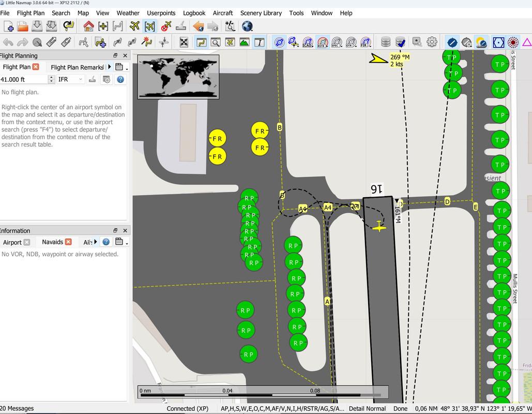Screen dimensions: 532x414
Task: Open Information panel help question icon
Action: click(x=106, y=242)
